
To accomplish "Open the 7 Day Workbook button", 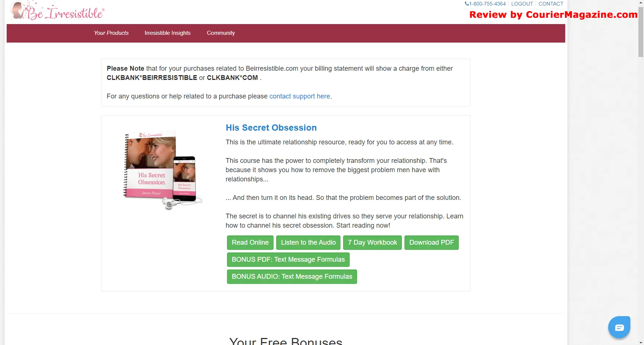I will pyautogui.click(x=372, y=242).
